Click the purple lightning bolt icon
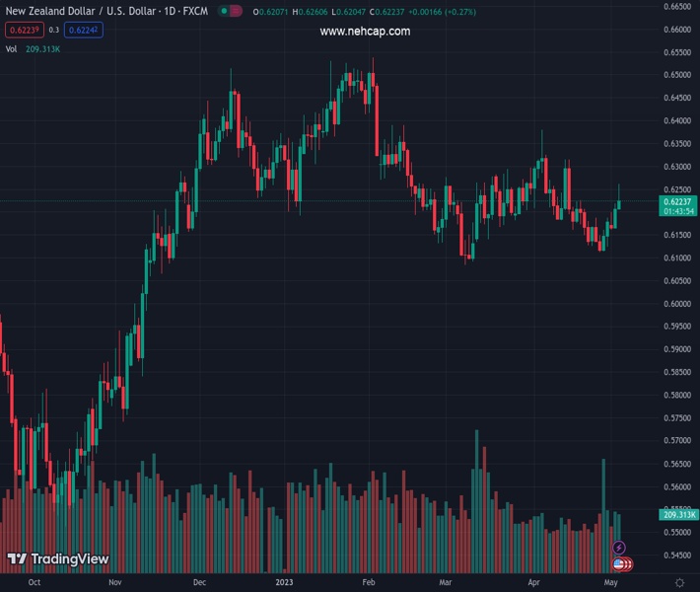Image resolution: width=700 pixels, height=592 pixels. (x=619, y=548)
